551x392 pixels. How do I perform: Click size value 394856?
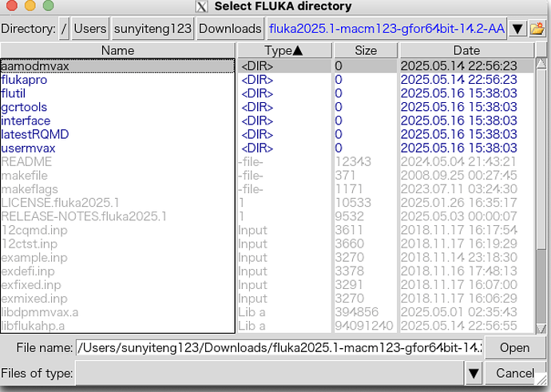coord(357,312)
